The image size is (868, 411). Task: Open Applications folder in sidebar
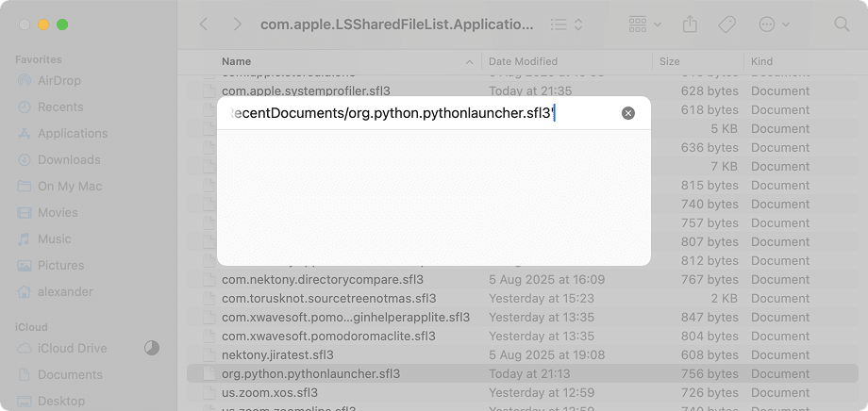point(72,134)
